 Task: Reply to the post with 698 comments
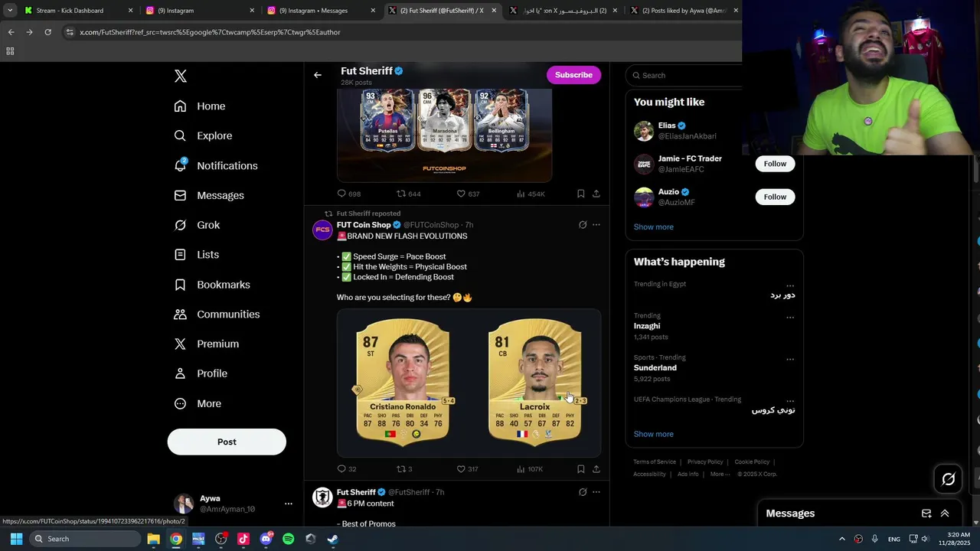341,194
